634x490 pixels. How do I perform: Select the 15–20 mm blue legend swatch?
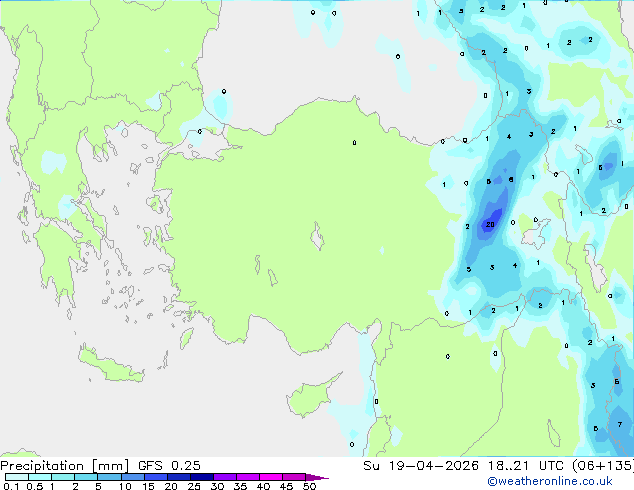(x=155, y=477)
